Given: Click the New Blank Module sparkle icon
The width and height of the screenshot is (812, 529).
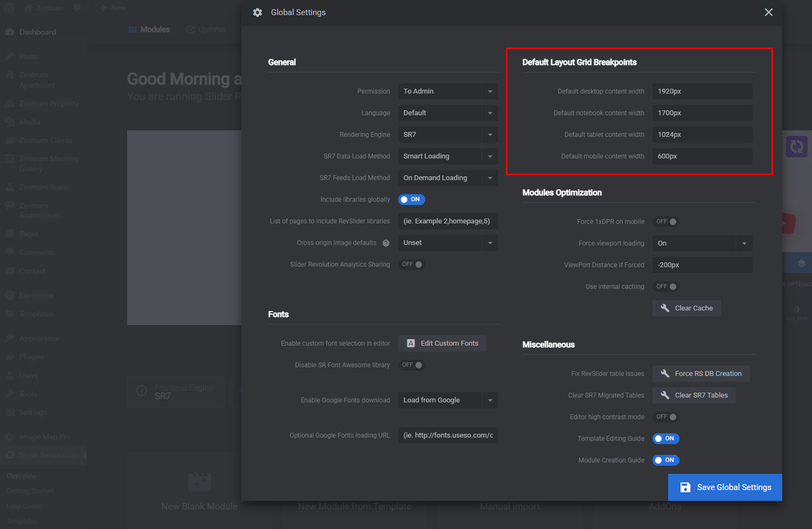Looking at the screenshot, I should (199, 481).
